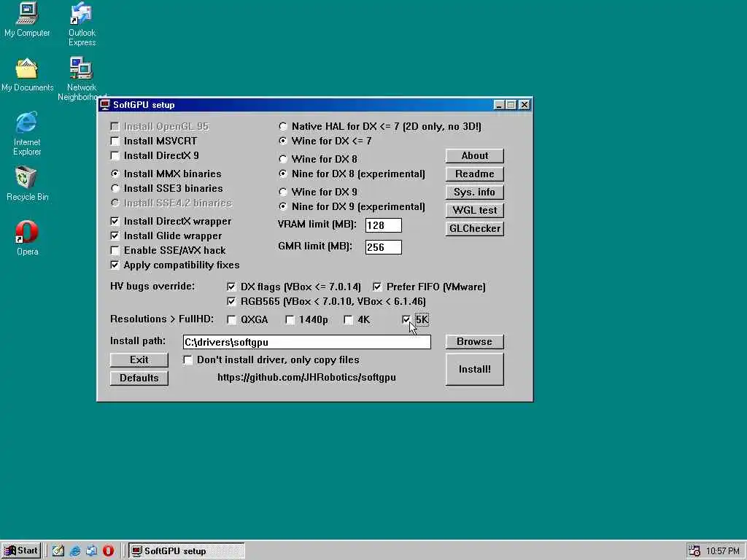The height and width of the screenshot is (560, 747).
Task: Select Wine for DX 9 option
Action: coord(283,192)
